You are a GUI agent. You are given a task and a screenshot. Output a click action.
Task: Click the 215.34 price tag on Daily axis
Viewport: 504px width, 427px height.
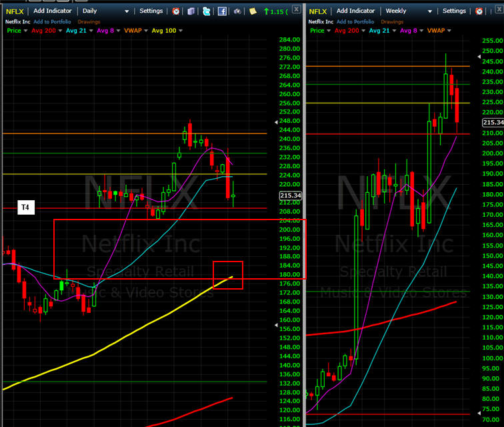290,195
